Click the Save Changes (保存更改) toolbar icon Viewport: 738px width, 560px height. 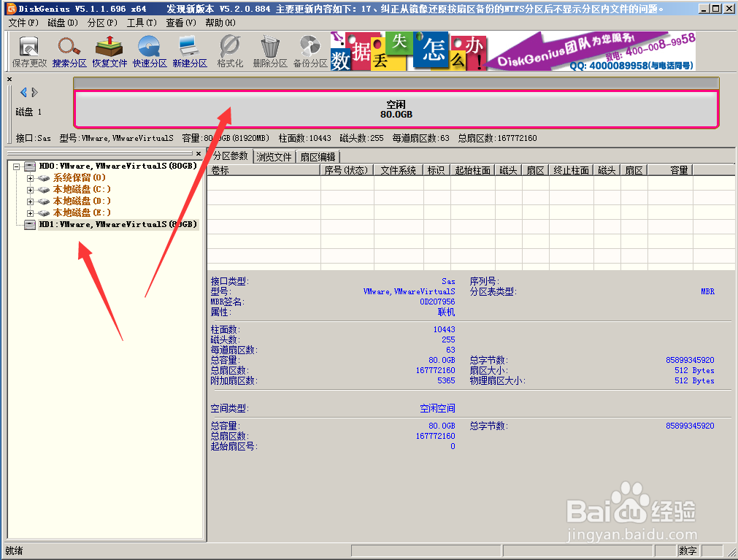[x=29, y=51]
